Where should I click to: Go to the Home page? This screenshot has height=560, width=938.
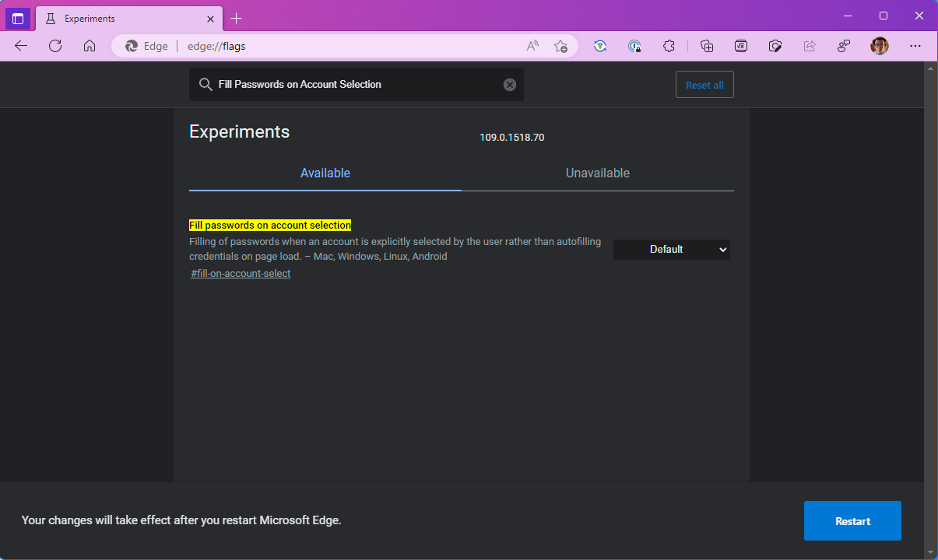90,46
